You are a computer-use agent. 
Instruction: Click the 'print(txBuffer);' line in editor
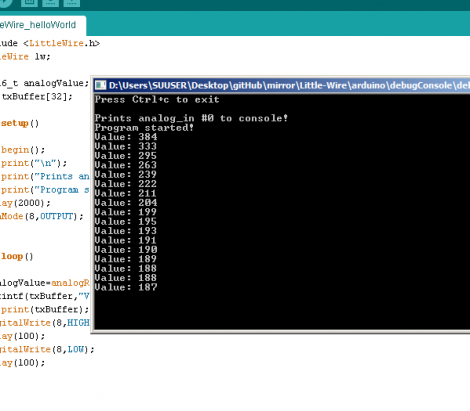(45, 310)
